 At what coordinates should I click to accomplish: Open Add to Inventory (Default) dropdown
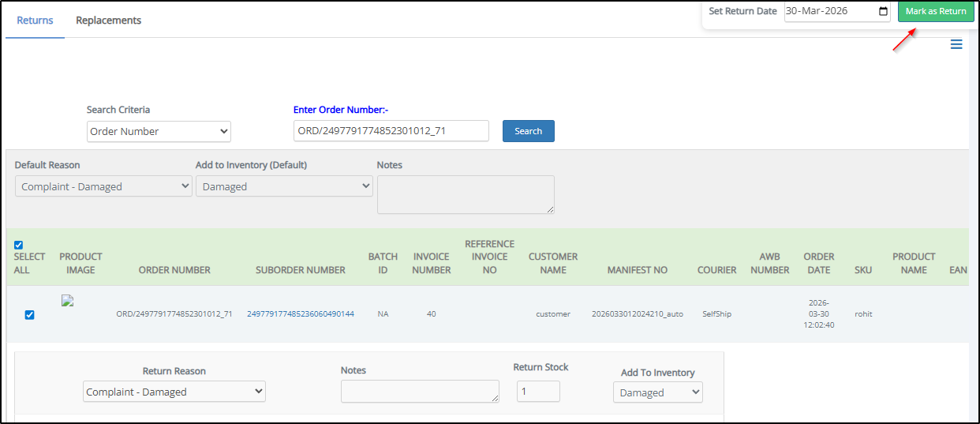click(284, 186)
